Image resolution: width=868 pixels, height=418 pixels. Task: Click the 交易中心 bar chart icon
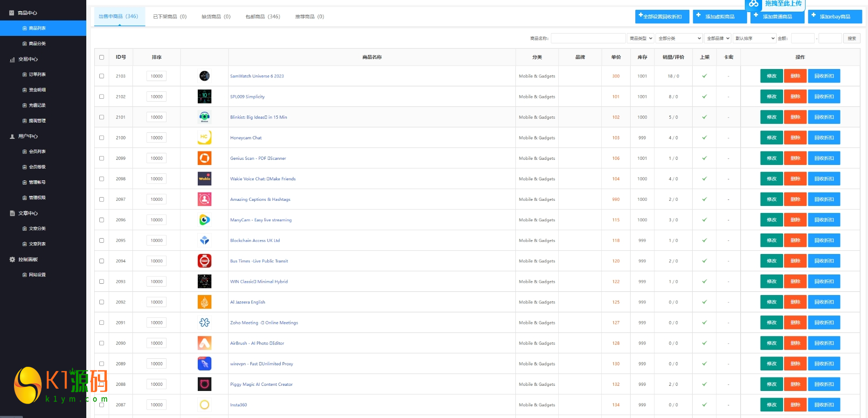coord(12,60)
